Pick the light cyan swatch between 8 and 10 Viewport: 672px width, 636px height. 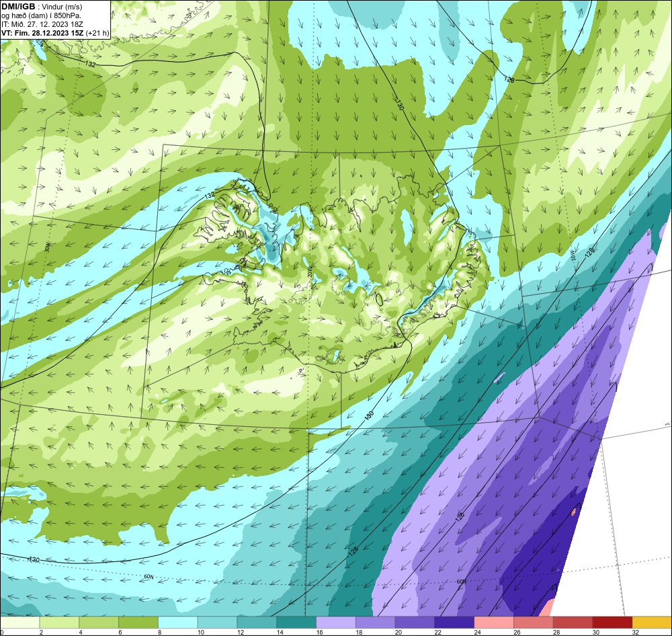pos(178,623)
